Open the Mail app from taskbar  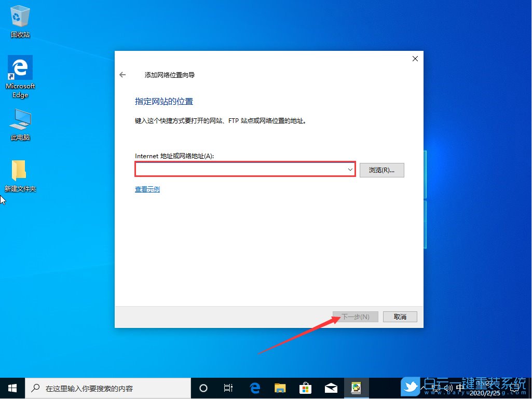point(331,388)
